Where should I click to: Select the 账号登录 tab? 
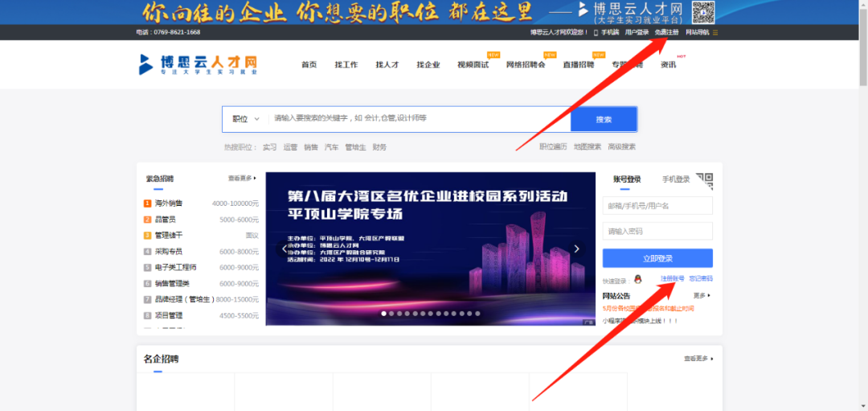point(627,179)
